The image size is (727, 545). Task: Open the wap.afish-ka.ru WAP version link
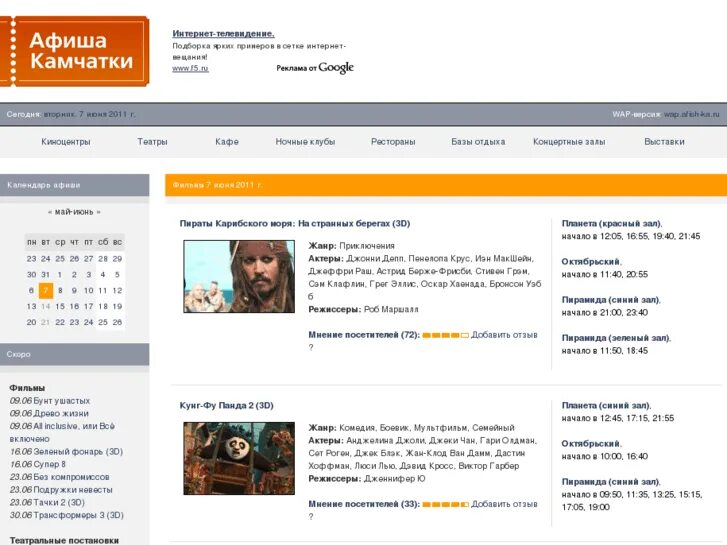tap(691, 114)
